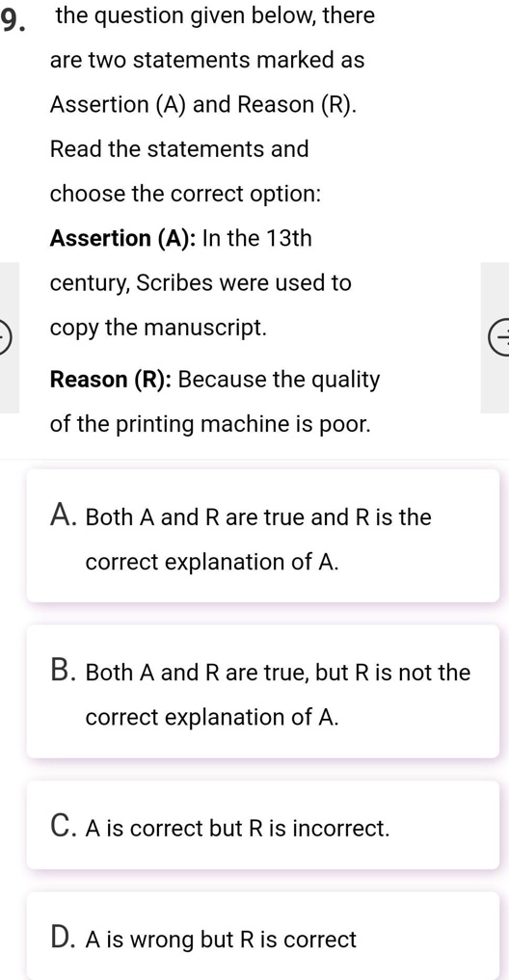Click the 'are two statements marked as' line
Image resolution: width=509 pixels, height=980 pixels.
tap(207, 61)
